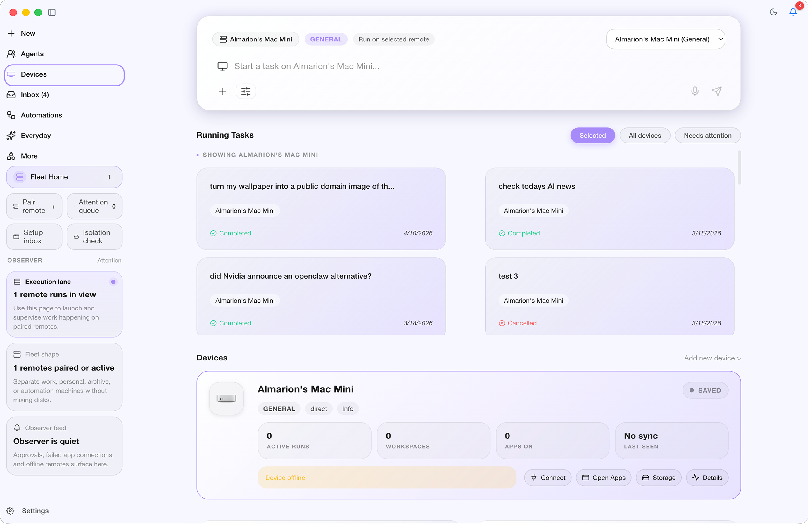Open the Execution lane card
This screenshot has height=524, width=812.
coord(64,304)
